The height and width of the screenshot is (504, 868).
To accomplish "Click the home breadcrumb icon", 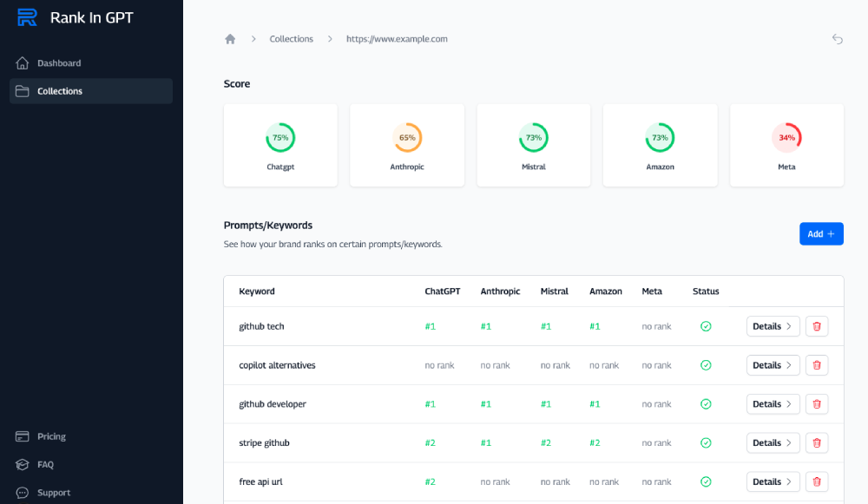I will pyautogui.click(x=230, y=39).
